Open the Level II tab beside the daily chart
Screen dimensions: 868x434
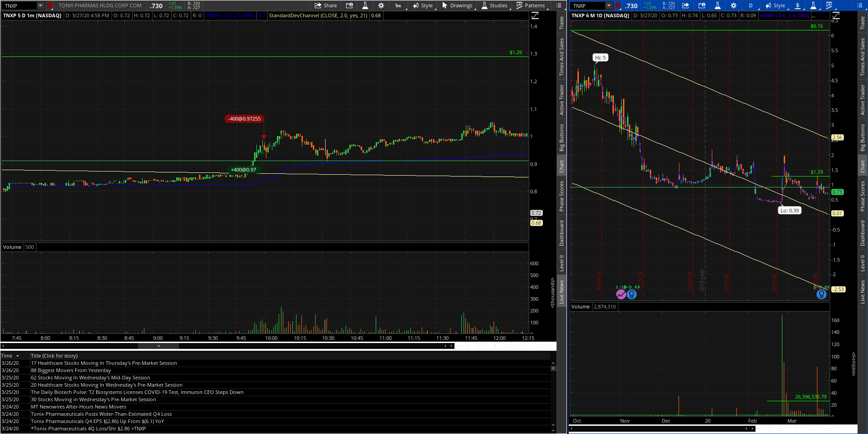click(863, 263)
